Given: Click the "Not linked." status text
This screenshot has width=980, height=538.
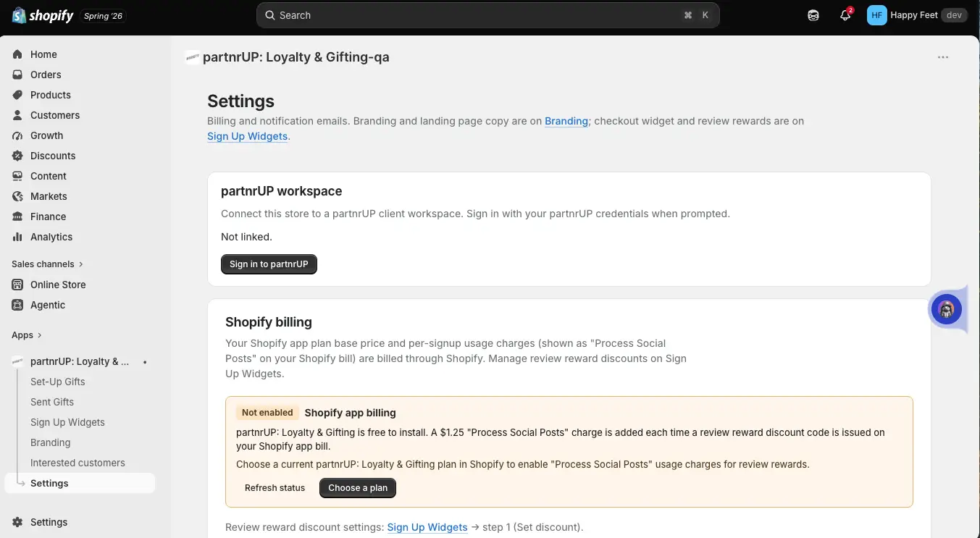Looking at the screenshot, I should pos(246,237).
